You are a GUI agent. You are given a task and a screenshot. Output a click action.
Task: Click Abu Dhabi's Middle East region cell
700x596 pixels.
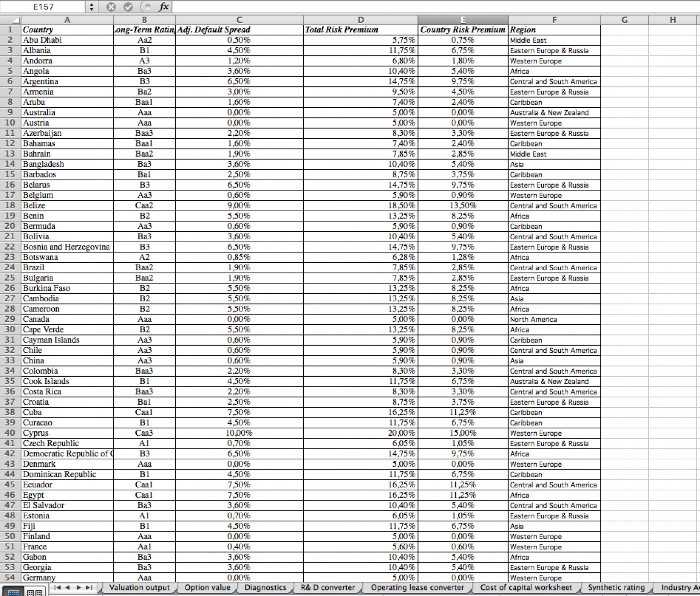(554, 40)
